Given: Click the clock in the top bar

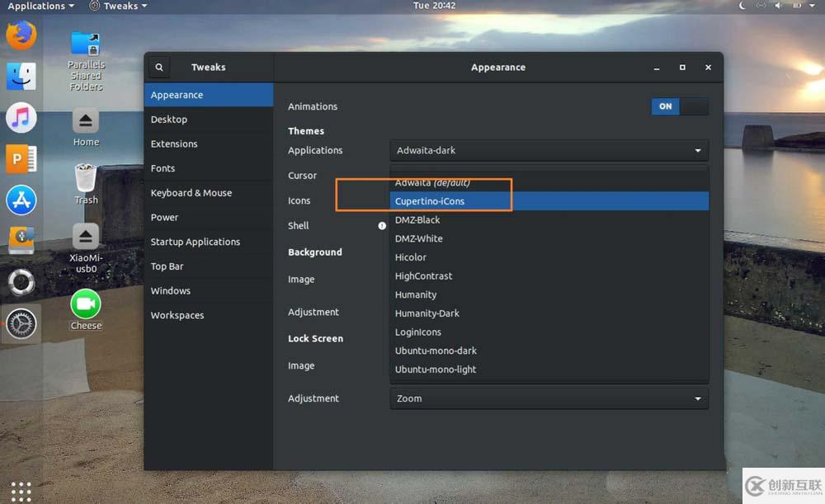Looking at the screenshot, I should (x=433, y=6).
